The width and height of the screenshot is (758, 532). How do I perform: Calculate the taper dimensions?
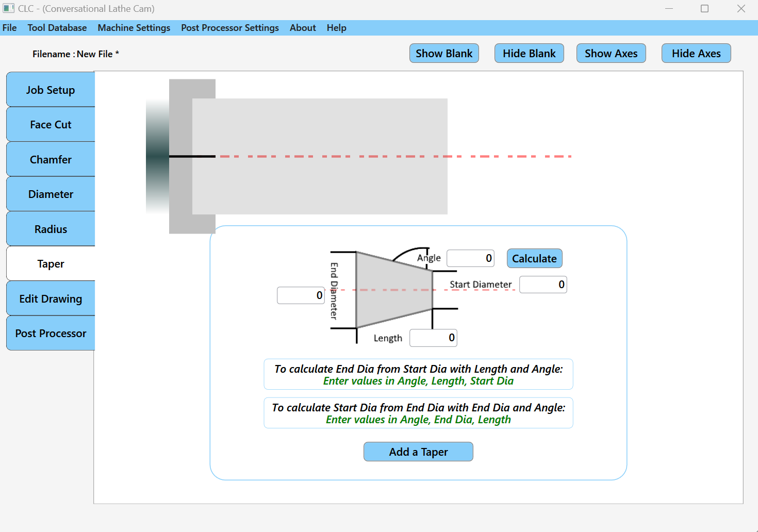coord(534,258)
